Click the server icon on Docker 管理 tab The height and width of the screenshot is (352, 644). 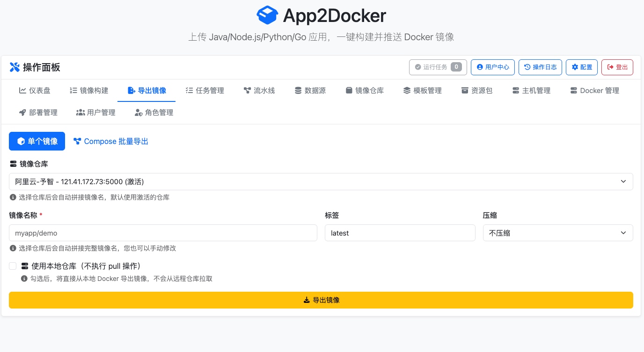574,91
